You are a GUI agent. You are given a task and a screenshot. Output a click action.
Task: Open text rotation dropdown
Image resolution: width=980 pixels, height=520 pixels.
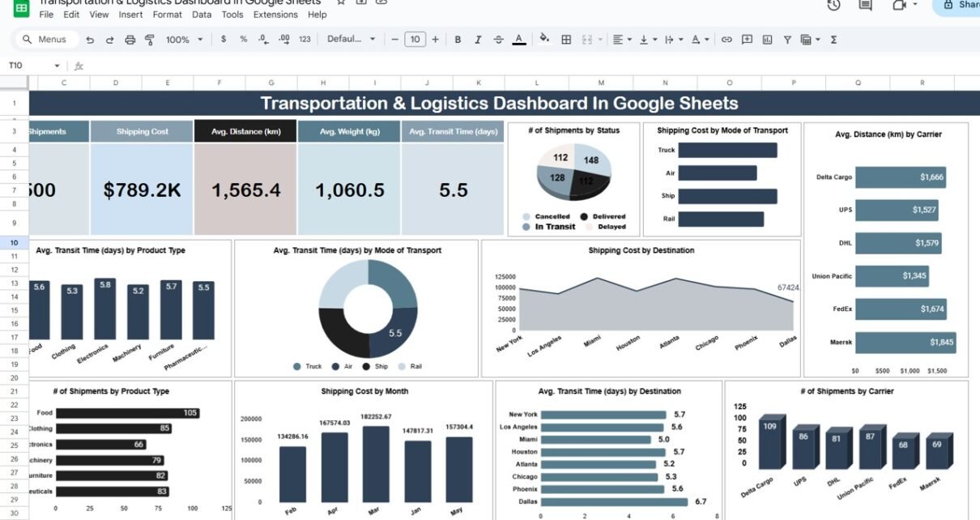[700, 39]
